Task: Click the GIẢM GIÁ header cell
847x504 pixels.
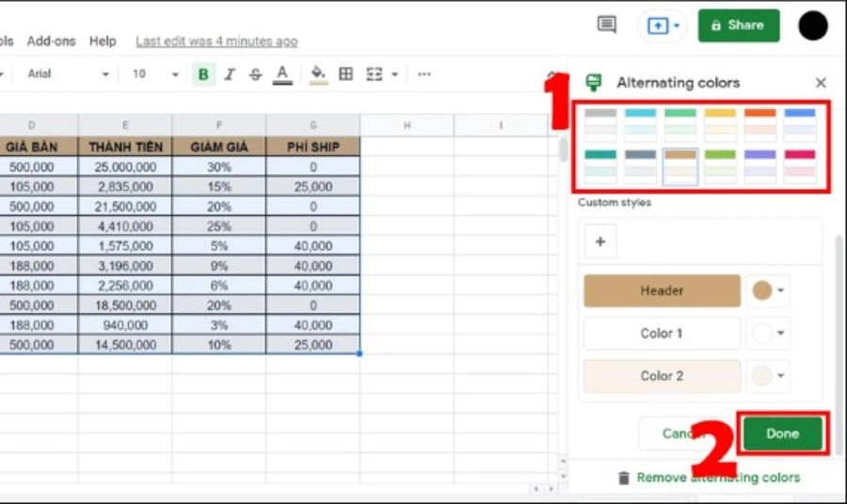Action: coord(218,147)
